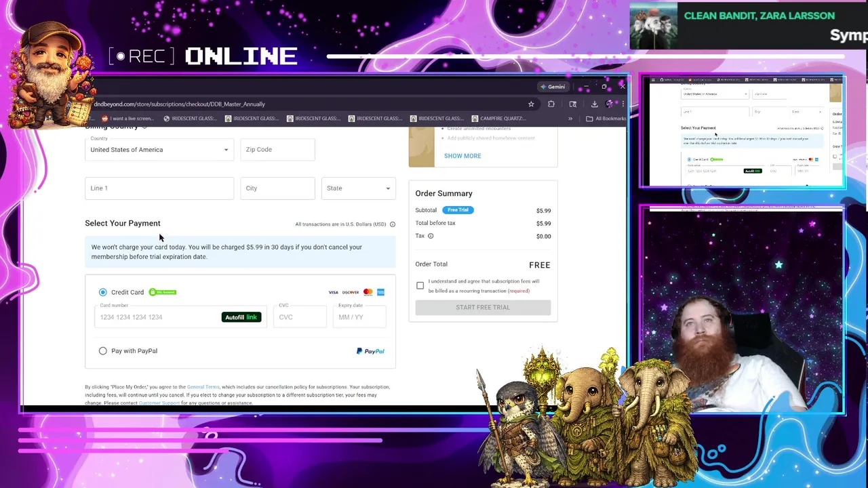Click the Visa card logo

(x=333, y=292)
